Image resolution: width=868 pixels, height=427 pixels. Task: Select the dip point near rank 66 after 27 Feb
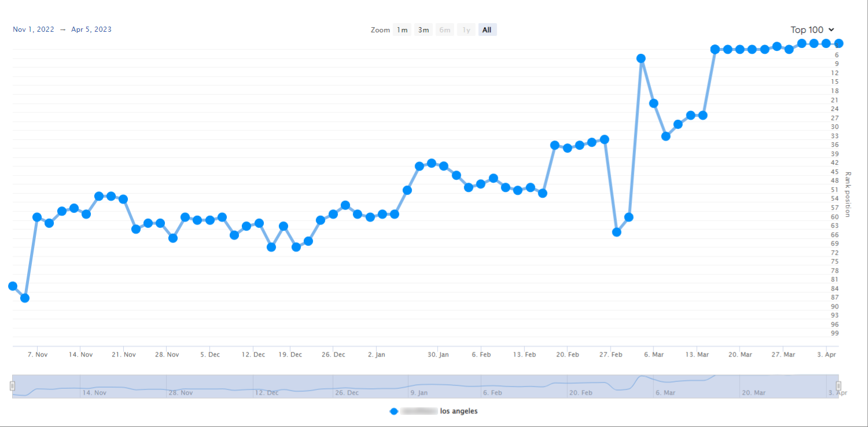[x=617, y=232]
